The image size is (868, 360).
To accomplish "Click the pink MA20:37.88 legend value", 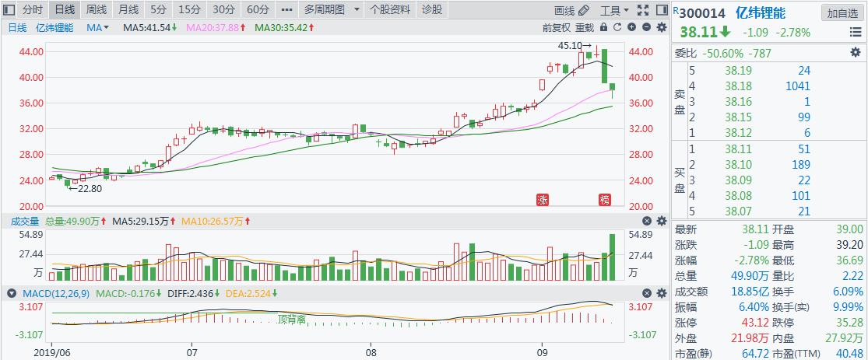I will [x=216, y=27].
